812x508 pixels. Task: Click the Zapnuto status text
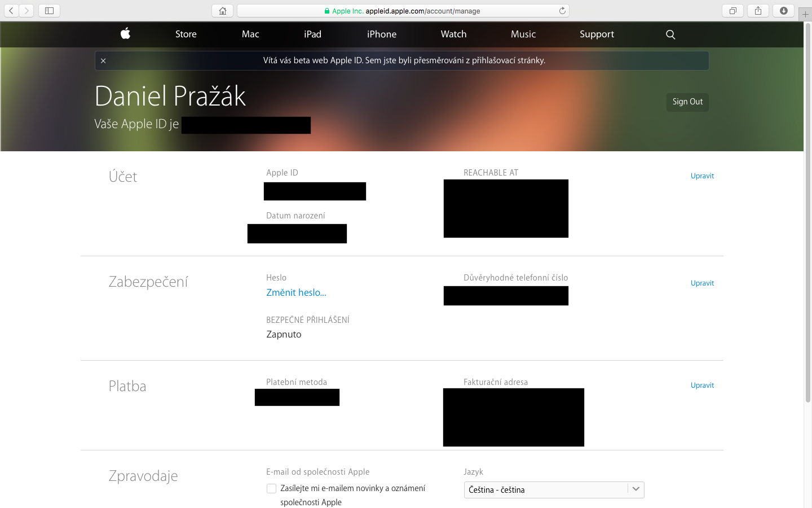point(284,334)
